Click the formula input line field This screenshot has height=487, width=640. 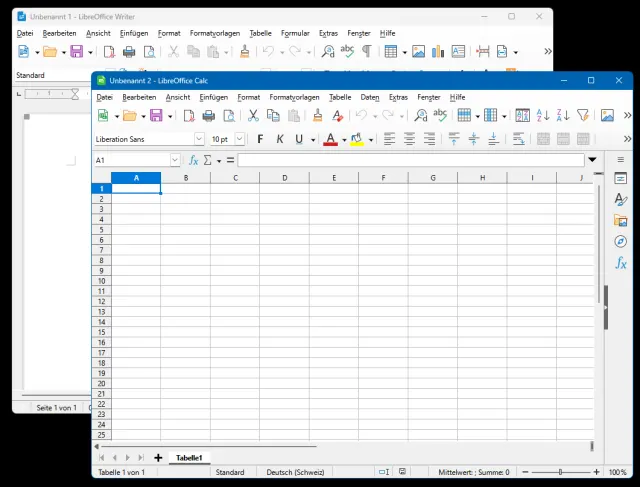pos(410,160)
